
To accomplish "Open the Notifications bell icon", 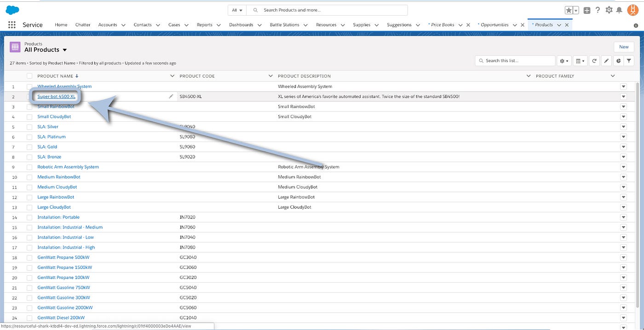I will coord(620,10).
